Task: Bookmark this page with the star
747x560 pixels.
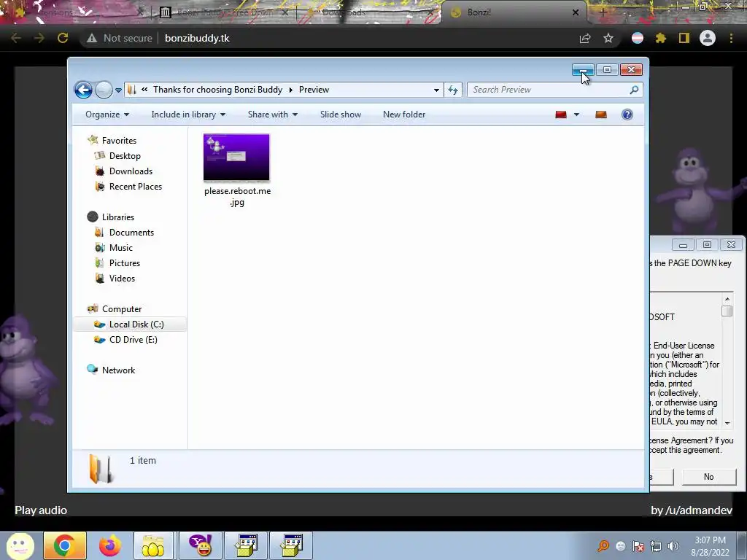Action: tap(608, 38)
